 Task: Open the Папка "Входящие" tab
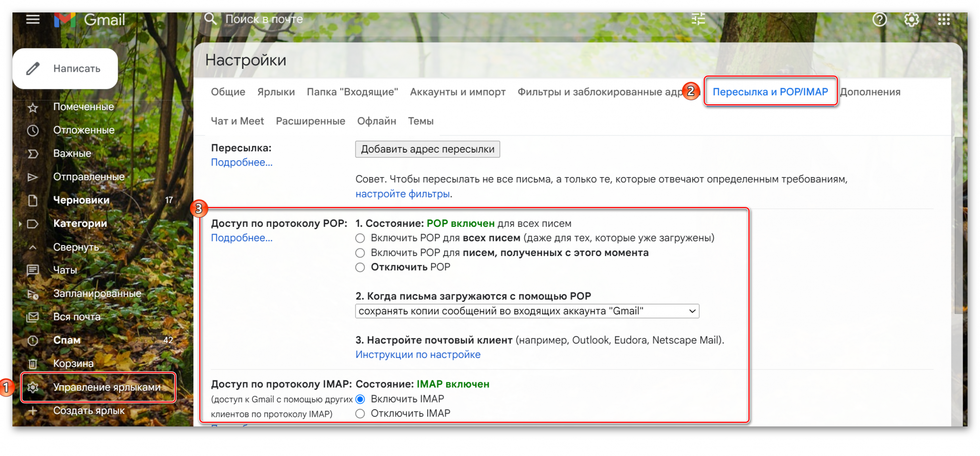352,92
